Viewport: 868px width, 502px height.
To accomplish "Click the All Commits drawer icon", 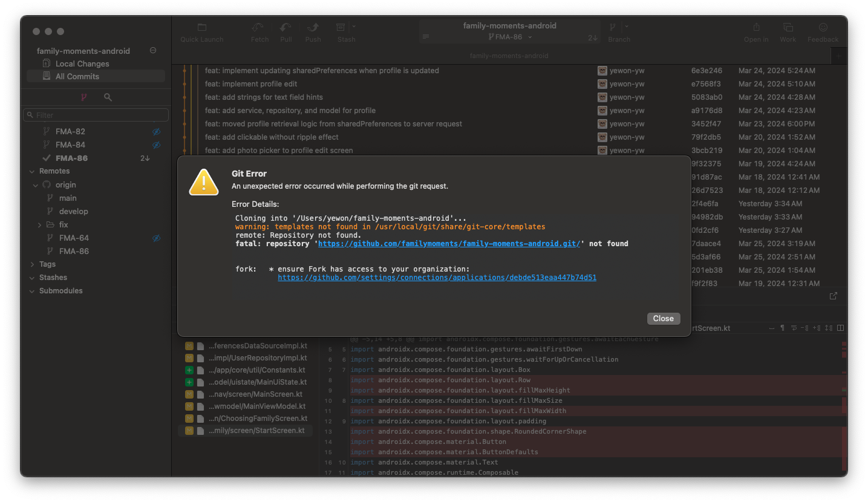I will [x=47, y=76].
